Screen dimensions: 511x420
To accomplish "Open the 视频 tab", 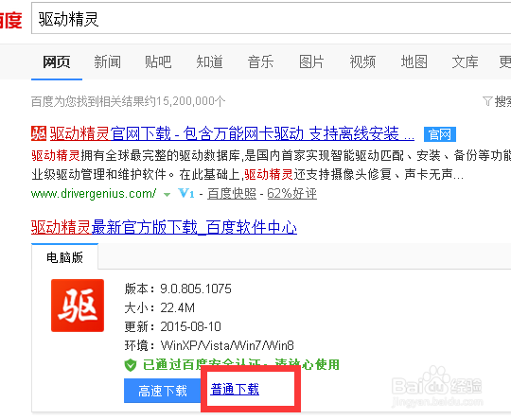I will [362, 61].
